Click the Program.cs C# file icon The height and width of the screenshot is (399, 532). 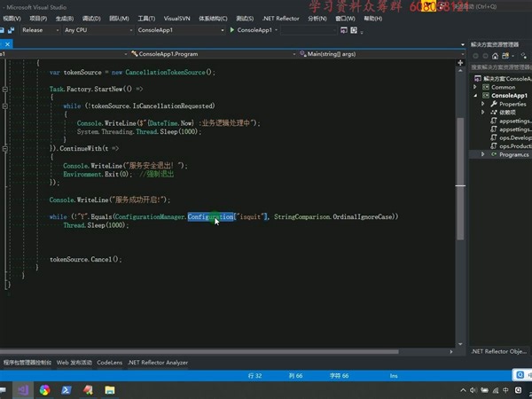pyautogui.click(x=494, y=154)
